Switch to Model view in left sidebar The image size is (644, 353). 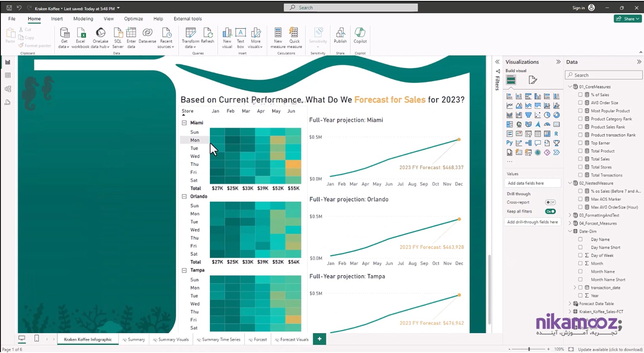coord(8,89)
